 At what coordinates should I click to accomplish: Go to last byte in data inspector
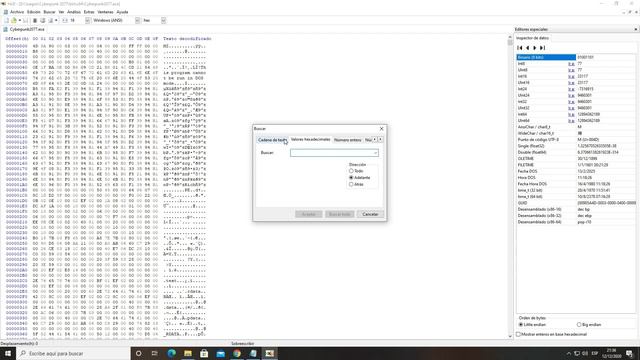pos(542,48)
